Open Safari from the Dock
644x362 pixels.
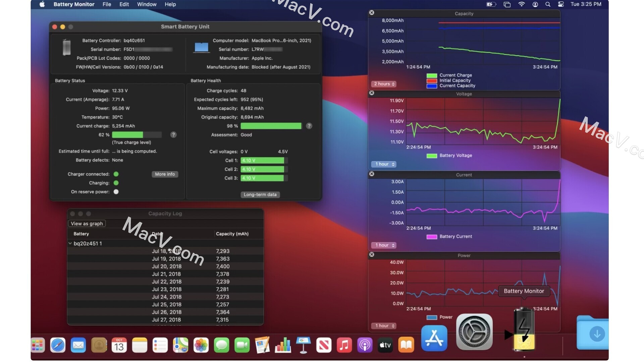[x=58, y=345]
